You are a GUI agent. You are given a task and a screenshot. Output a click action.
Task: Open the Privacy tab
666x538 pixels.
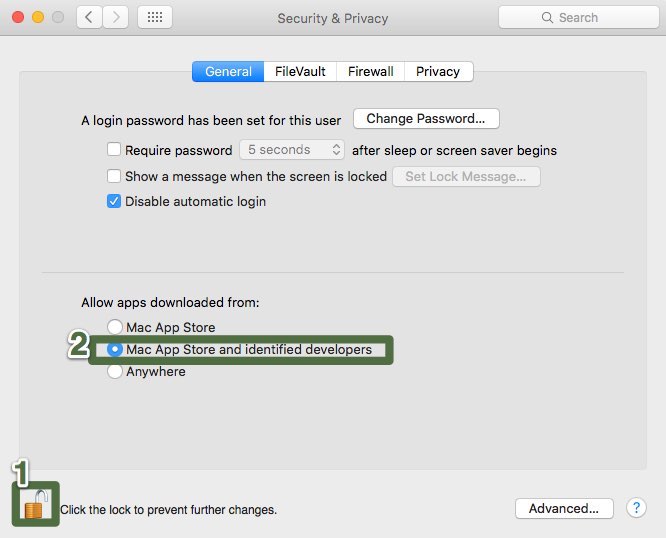click(438, 71)
